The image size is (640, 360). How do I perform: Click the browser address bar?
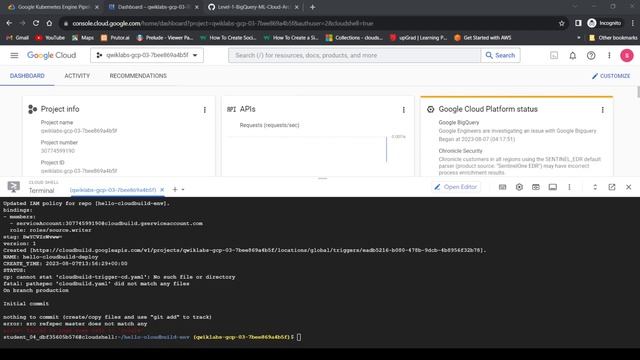coord(310,23)
